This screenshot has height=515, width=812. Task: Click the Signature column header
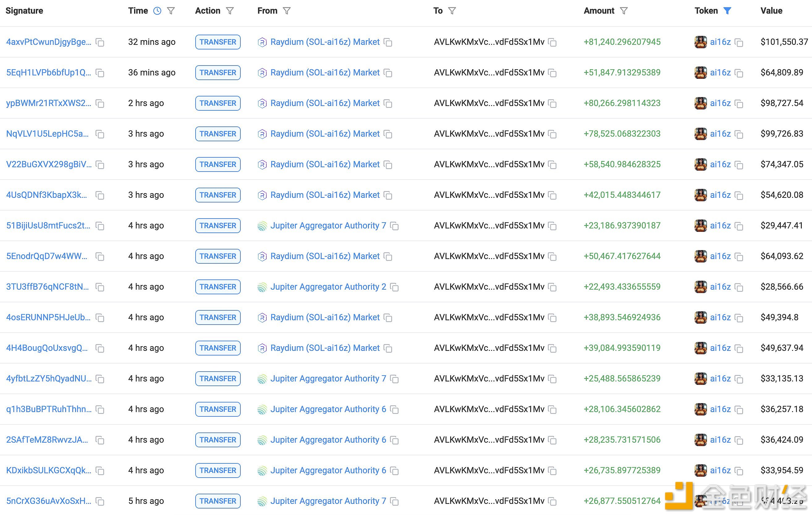[24, 9]
